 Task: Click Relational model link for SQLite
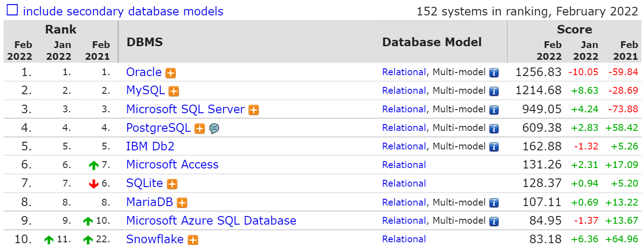(x=404, y=183)
